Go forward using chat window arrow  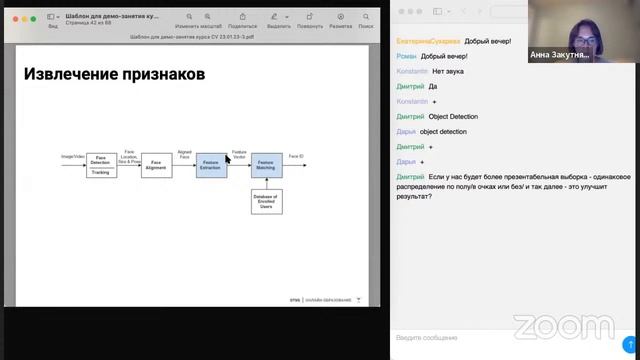pyautogui.click(x=480, y=11)
